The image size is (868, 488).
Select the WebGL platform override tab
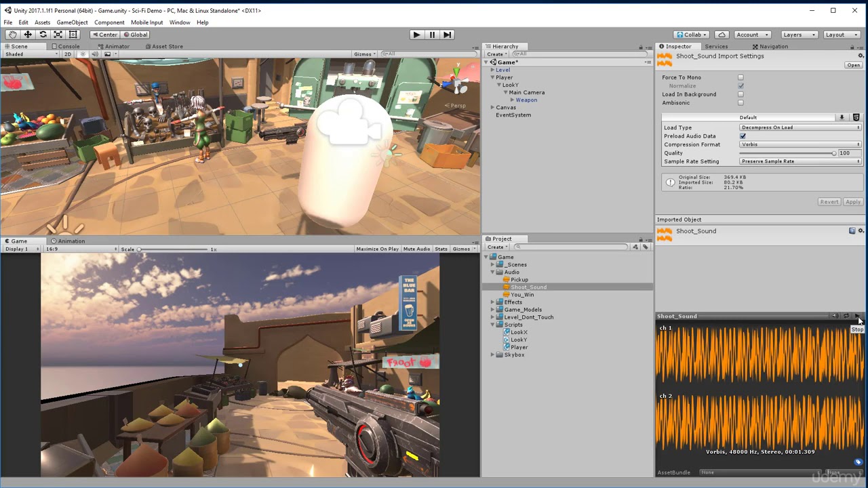coord(856,117)
